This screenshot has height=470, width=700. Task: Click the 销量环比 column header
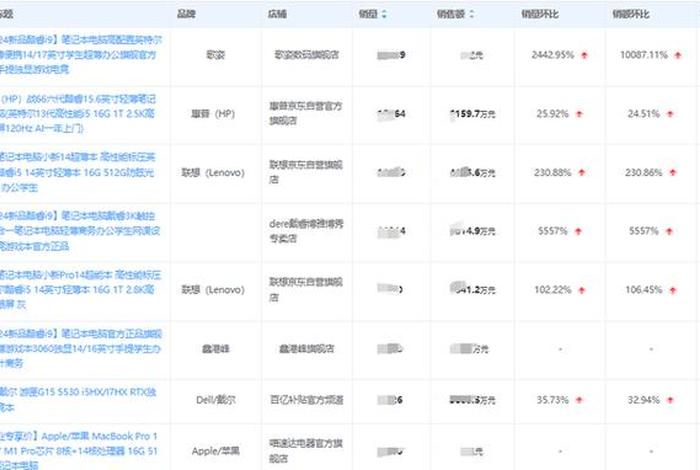tap(540, 14)
